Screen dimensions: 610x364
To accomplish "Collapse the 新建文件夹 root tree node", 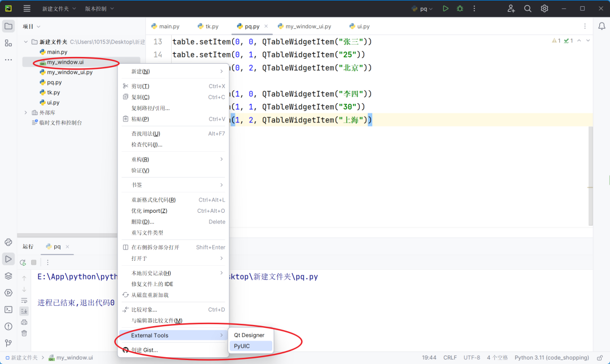I will 25,42.
